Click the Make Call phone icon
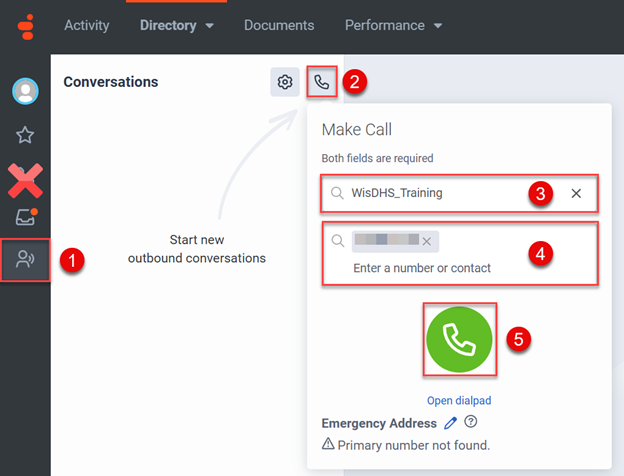This screenshot has height=476, width=624. pos(321,82)
